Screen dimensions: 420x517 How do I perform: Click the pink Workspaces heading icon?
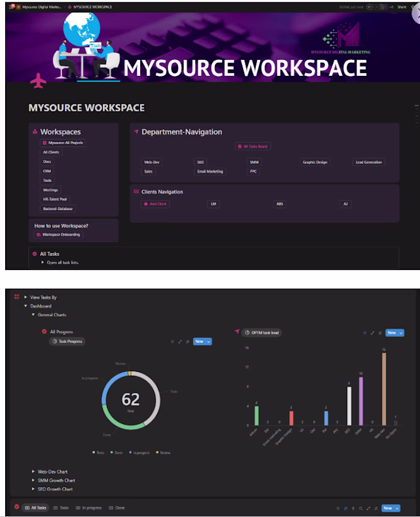(35, 132)
